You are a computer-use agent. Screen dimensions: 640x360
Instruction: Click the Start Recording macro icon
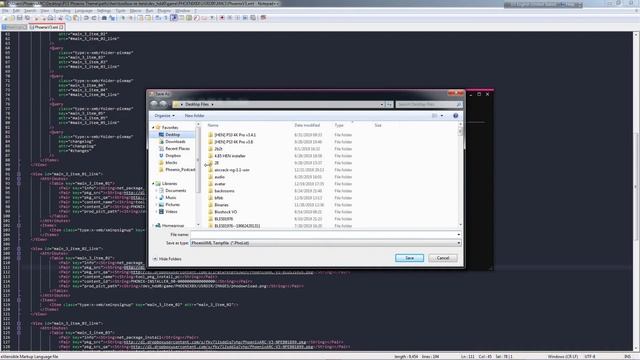222,18
